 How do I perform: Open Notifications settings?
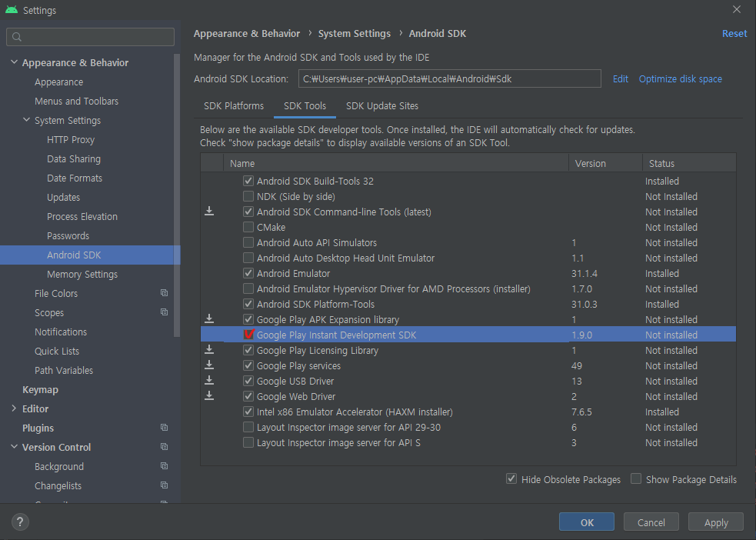(61, 332)
